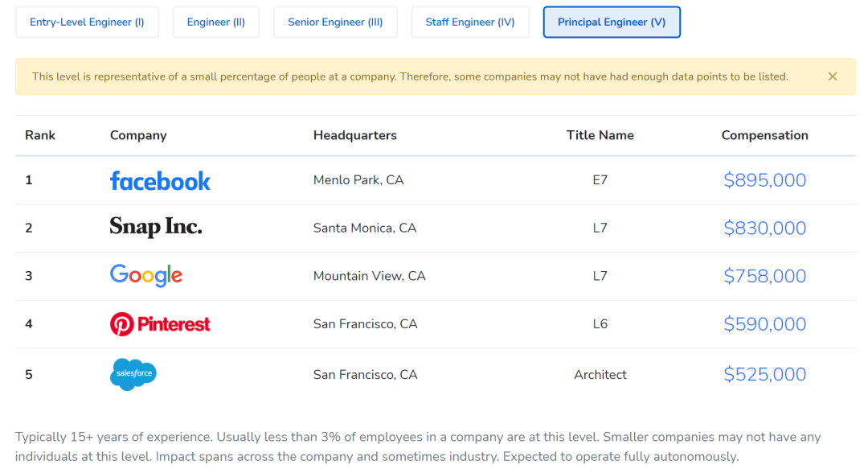The width and height of the screenshot is (868, 469).
Task: Switch to Entry-Level Engineer (I) tab
Action: click(87, 23)
